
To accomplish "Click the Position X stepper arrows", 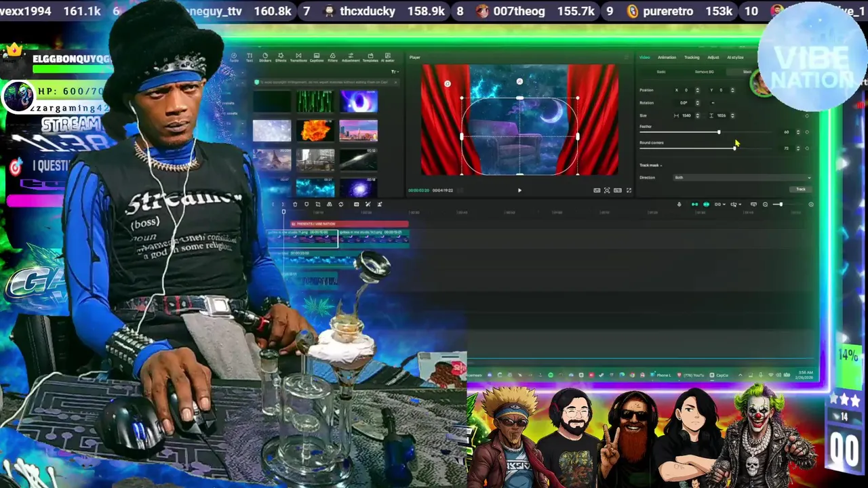I will coord(697,90).
